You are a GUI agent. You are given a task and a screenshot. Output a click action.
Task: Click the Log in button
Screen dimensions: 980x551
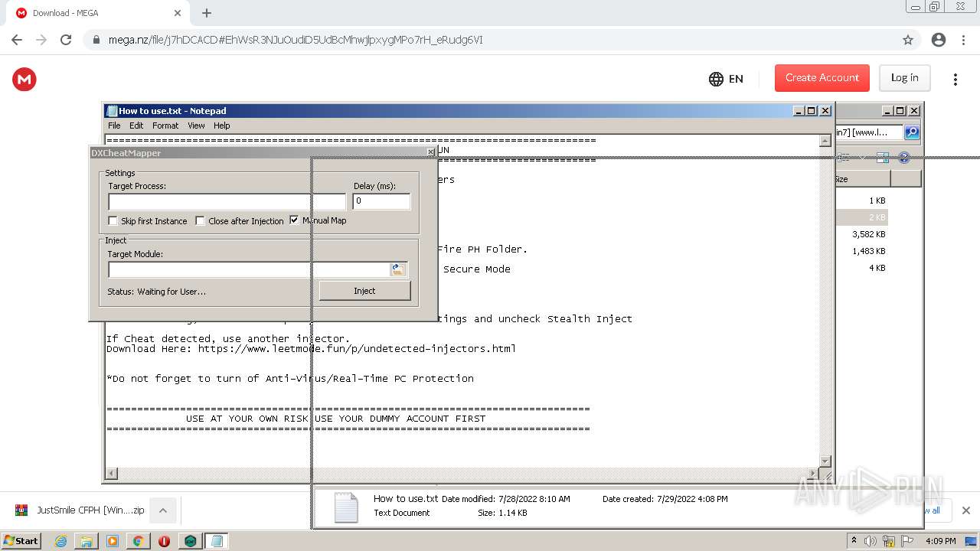(904, 78)
